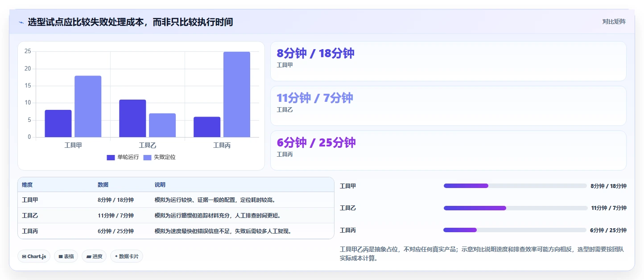Click the 对比矩阵 label in header
The image size is (644, 280).
point(614,22)
